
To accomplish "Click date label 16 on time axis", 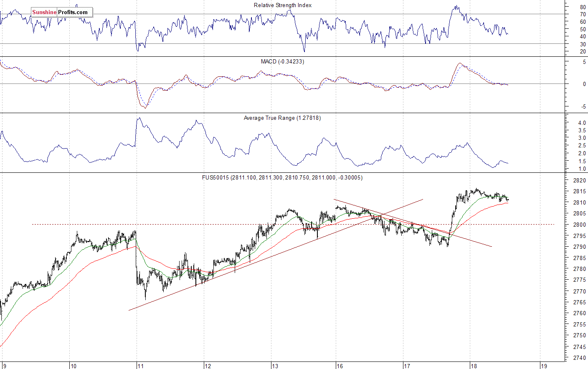I will coord(340,366).
